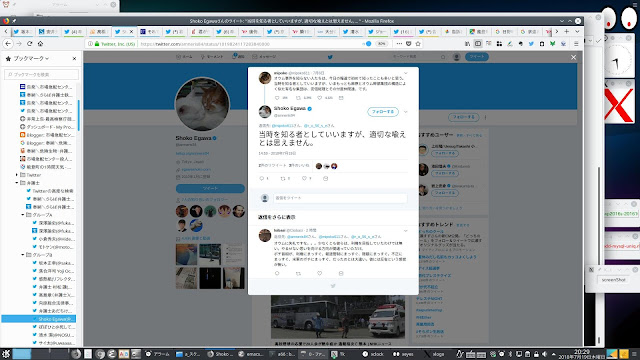Image resolution: width=640 pixels, height=360 pixels.
Task: Click bookmark search field
Action: (x=42, y=74)
